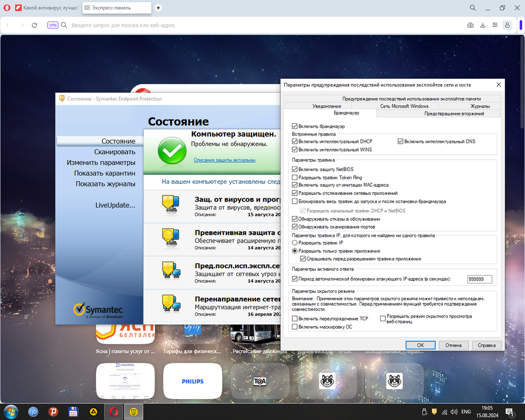Enable Включить маскировку ОС checkbox
This screenshot has width=525, height=420.
coord(295,327)
